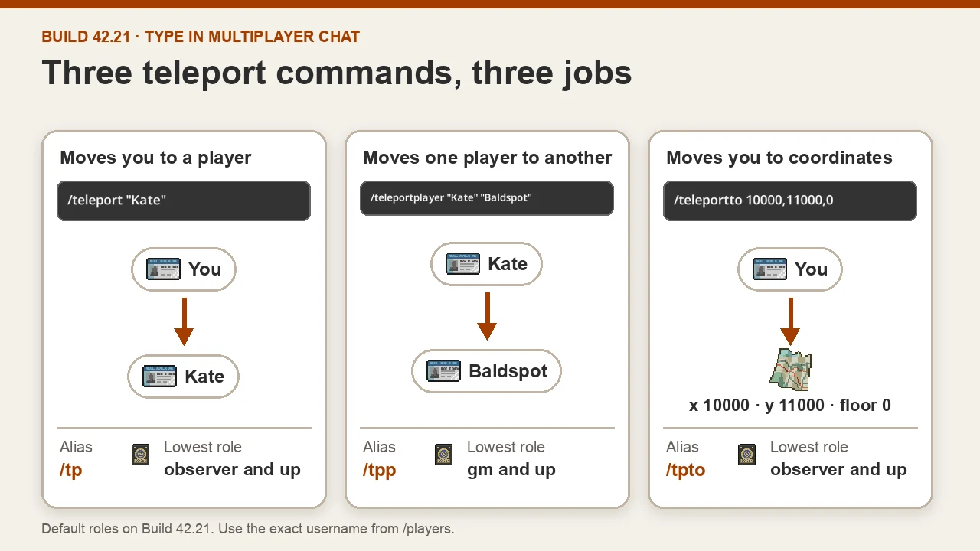The width and height of the screenshot is (980, 551).
Task: Click the down arrow between Kate and Baldspot
Action: (487, 316)
